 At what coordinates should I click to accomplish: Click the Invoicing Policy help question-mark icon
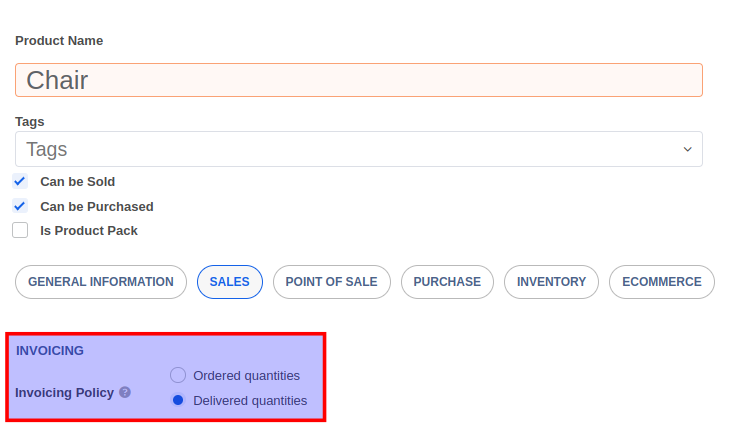pos(125,392)
